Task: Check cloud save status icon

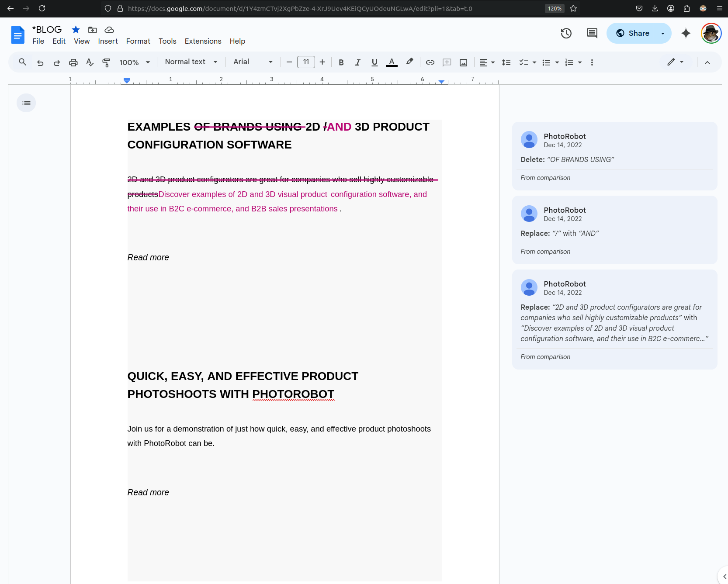Action: coord(109,30)
